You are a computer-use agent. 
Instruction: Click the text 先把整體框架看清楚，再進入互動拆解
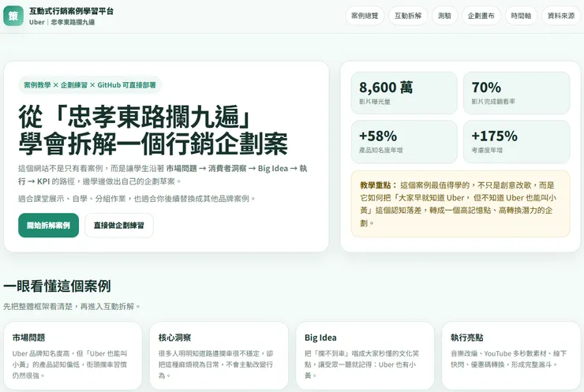click(72, 306)
